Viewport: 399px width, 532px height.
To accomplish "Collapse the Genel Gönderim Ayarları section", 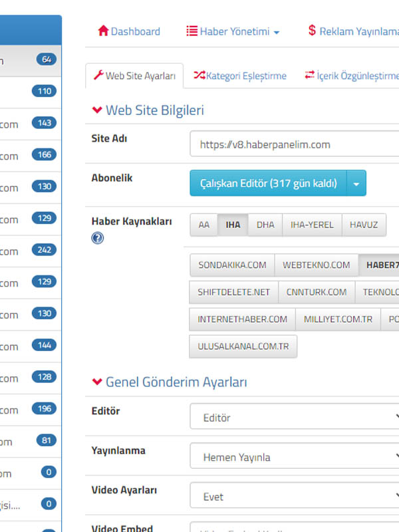I will click(98, 382).
